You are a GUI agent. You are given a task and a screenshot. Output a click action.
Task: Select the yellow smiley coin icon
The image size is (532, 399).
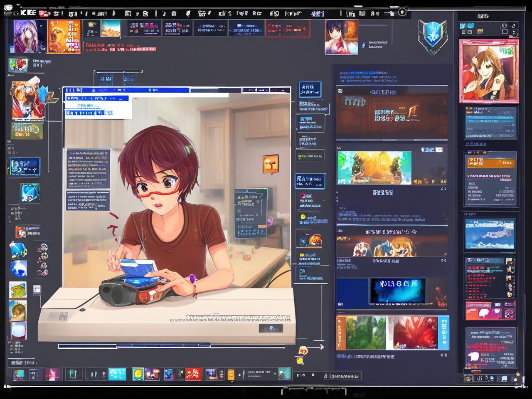click(302, 217)
